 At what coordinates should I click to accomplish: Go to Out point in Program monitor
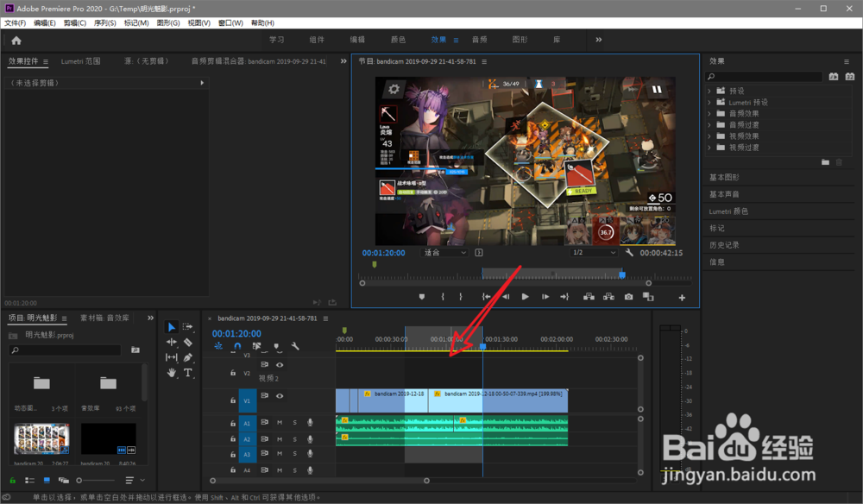[x=564, y=297]
